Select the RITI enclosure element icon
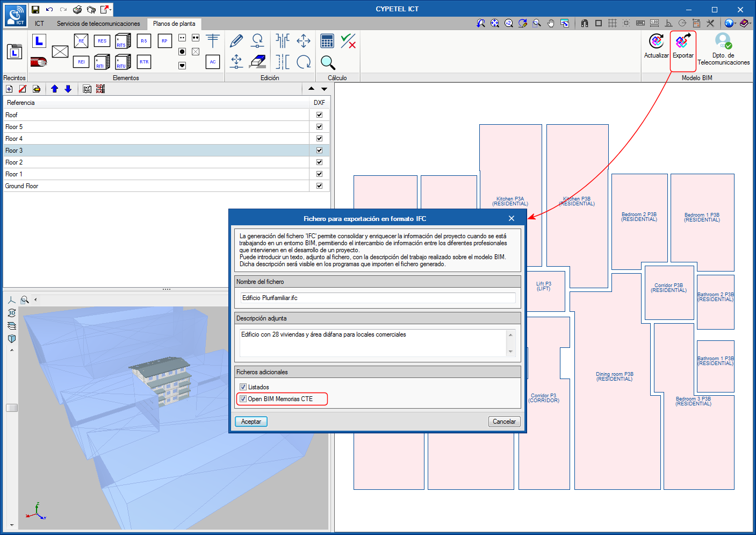This screenshot has width=756, height=535. 102,62
